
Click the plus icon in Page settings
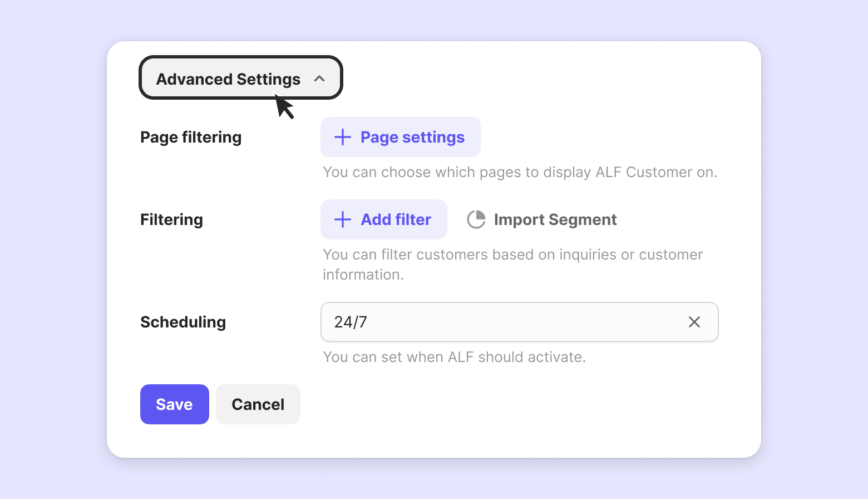[343, 137]
